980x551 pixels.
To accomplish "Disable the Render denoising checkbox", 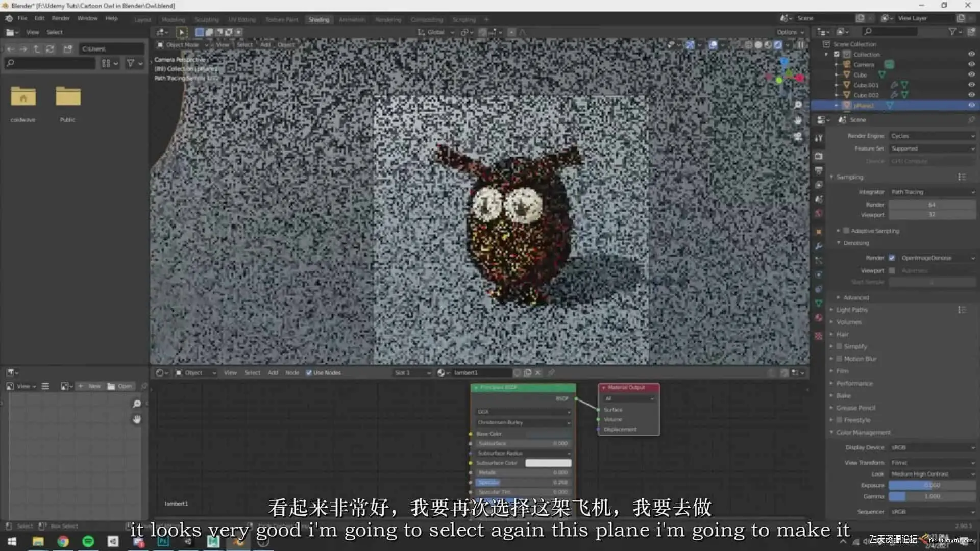I will coord(892,258).
